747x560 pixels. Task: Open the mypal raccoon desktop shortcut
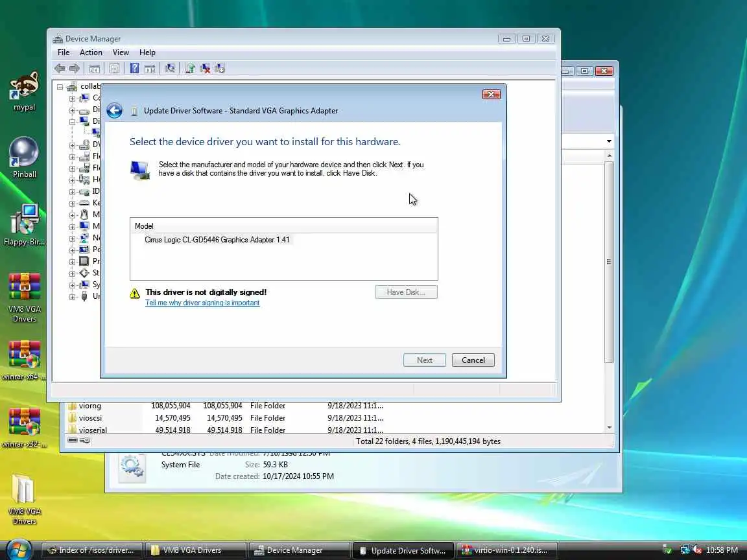24,91
